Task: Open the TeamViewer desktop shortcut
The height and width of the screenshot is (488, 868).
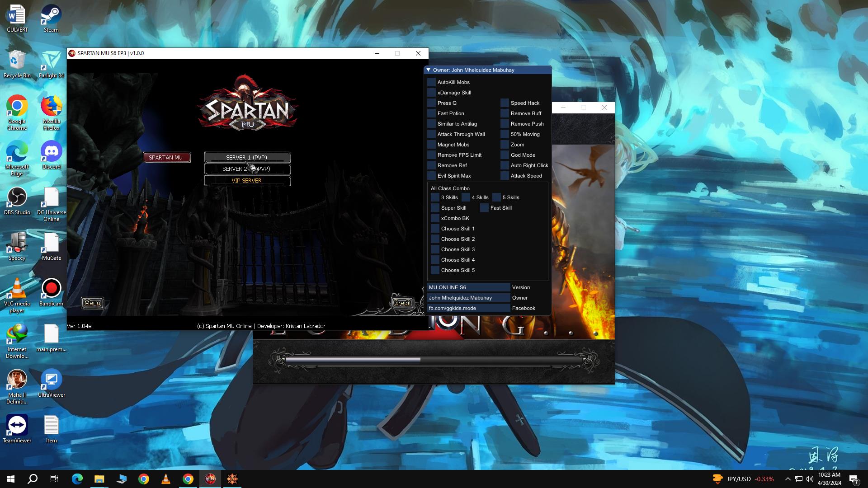Action: click(x=17, y=429)
